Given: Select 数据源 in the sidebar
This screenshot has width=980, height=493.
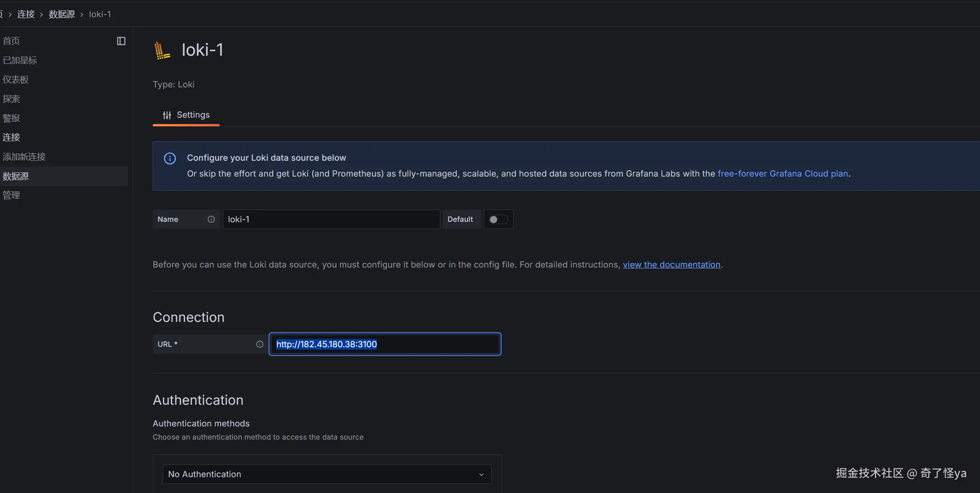Looking at the screenshot, I should [16, 177].
